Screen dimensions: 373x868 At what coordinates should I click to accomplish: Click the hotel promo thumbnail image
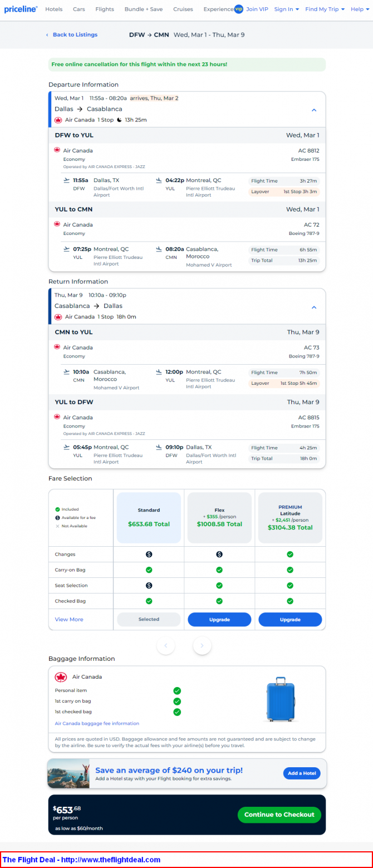[x=68, y=774]
